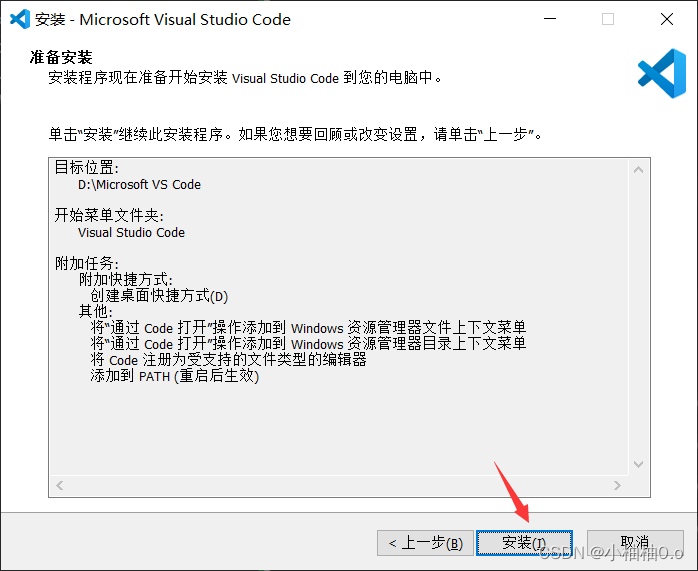Screen dimensions: 698x571
Task: Click the 其他: line
Action: pos(96,312)
